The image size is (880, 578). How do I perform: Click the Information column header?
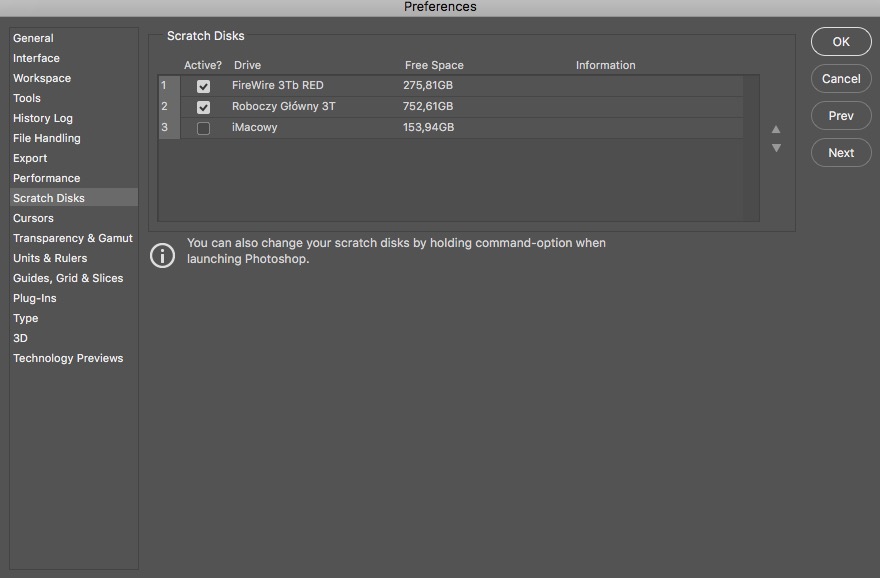(x=606, y=65)
